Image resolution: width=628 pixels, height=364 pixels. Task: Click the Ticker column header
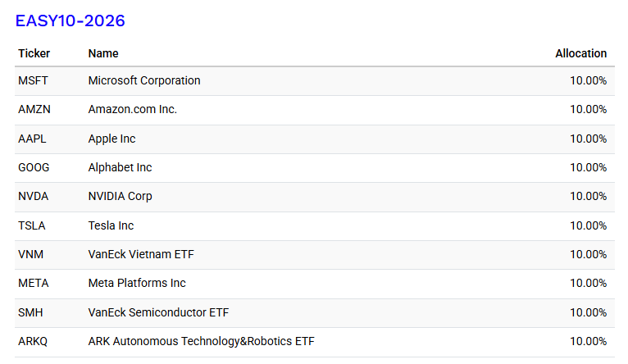pyautogui.click(x=34, y=53)
